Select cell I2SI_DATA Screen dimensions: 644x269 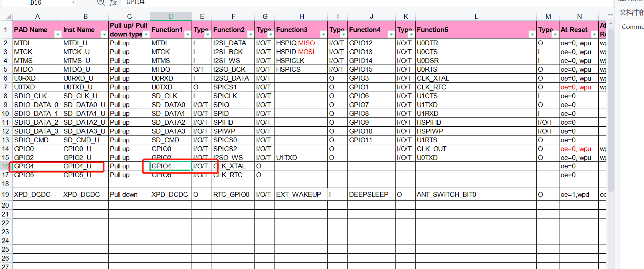click(x=233, y=43)
